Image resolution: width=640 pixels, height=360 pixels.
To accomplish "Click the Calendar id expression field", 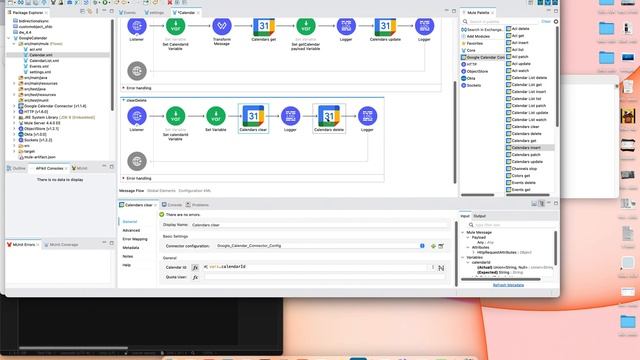I will coord(316,267).
